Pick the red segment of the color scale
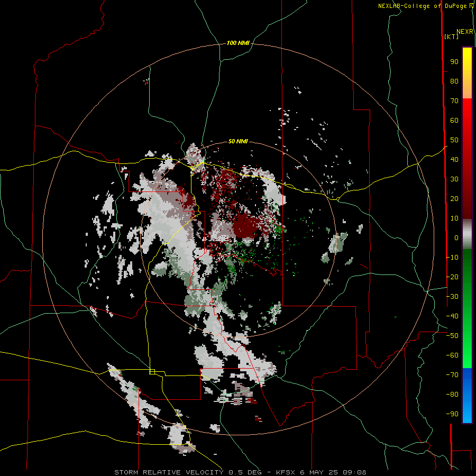 pos(467,159)
